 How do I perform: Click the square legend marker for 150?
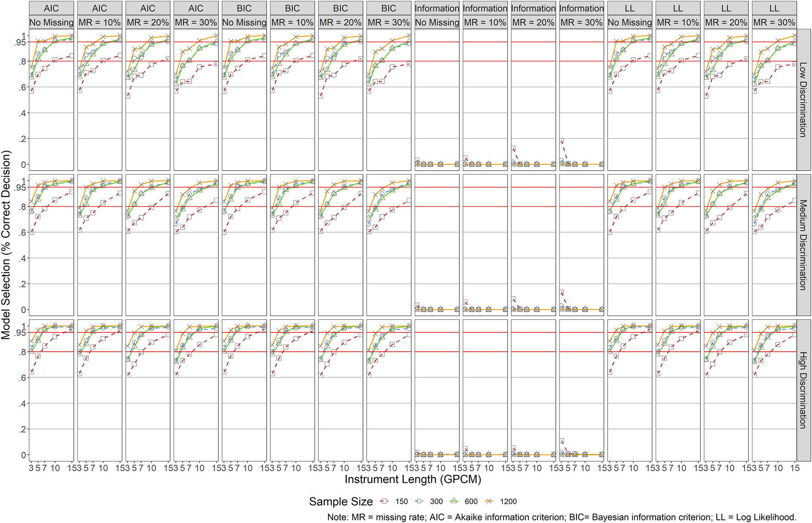click(384, 501)
